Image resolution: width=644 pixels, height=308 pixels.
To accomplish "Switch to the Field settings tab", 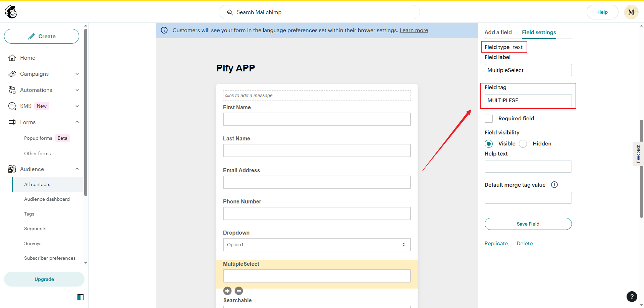I will point(539,32).
